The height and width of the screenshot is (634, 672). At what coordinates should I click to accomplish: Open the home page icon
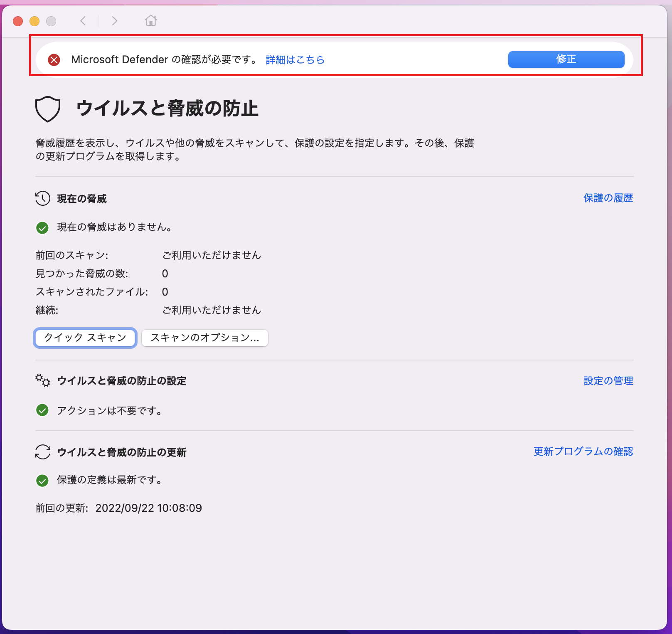(x=151, y=20)
